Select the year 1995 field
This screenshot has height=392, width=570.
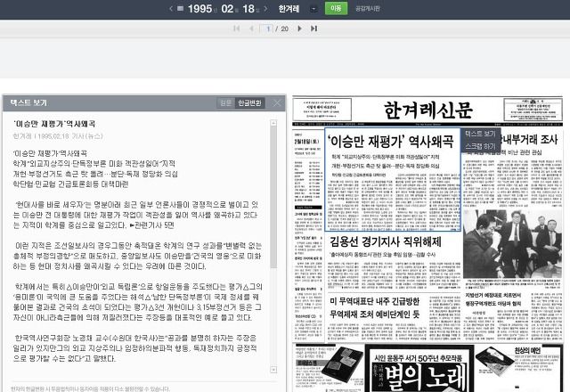199,8
